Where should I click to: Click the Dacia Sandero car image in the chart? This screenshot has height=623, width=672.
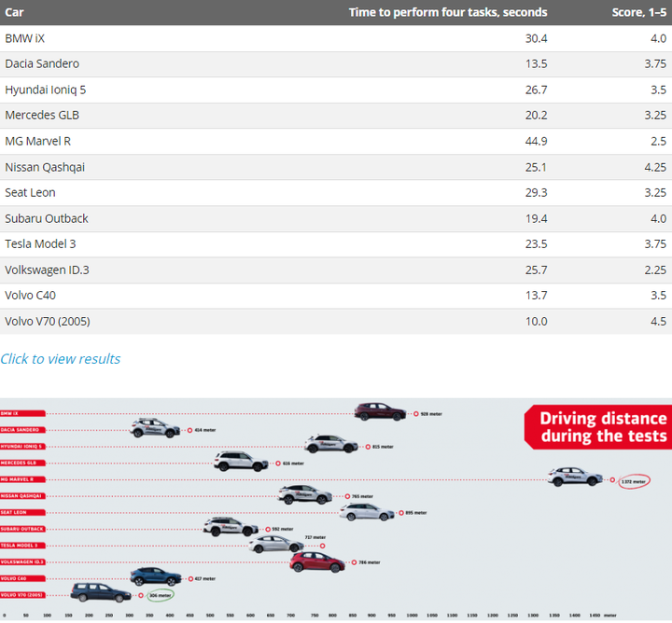tap(155, 428)
